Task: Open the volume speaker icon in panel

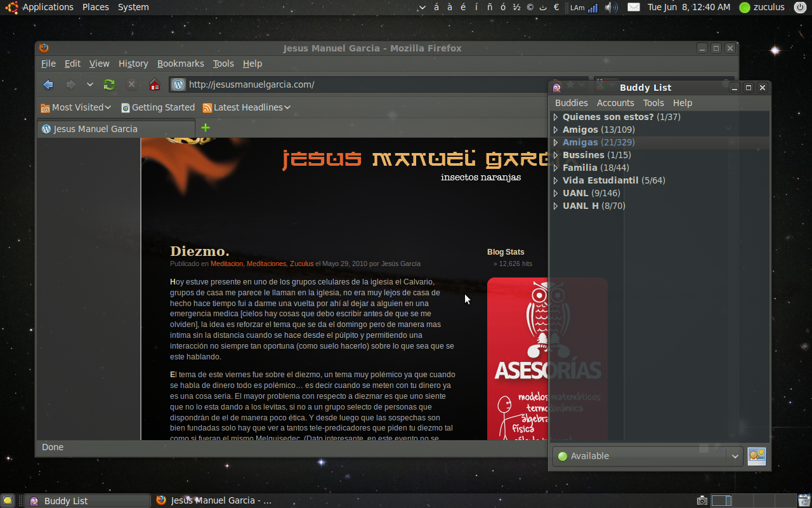Action: [611, 8]
